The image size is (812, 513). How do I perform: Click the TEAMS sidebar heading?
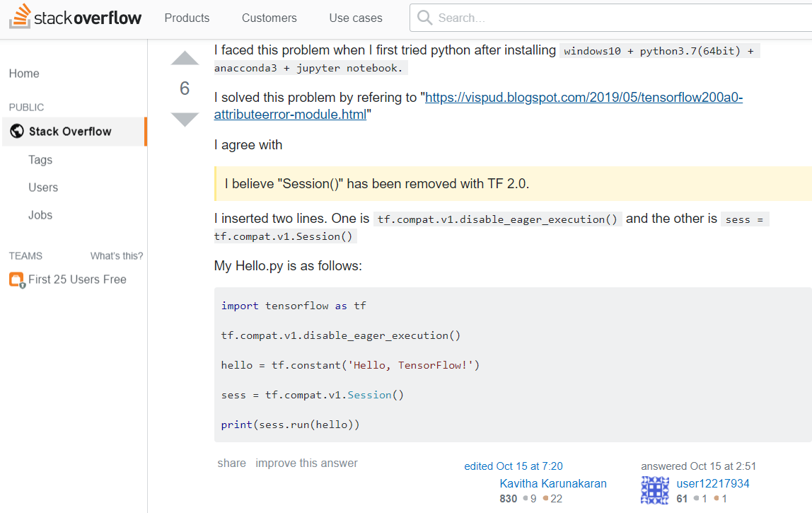pos(25,256)
